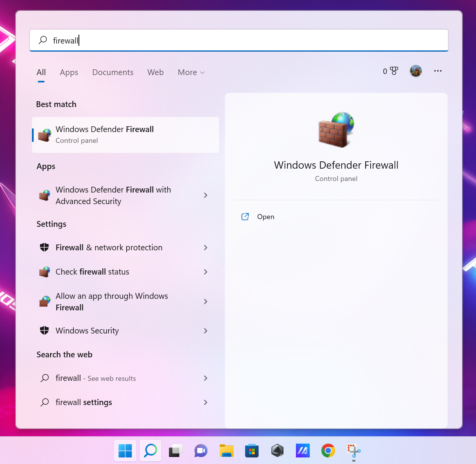Open the three-dot options menu
The height and width of the screenshot is (464, 476).
[438, 71]
